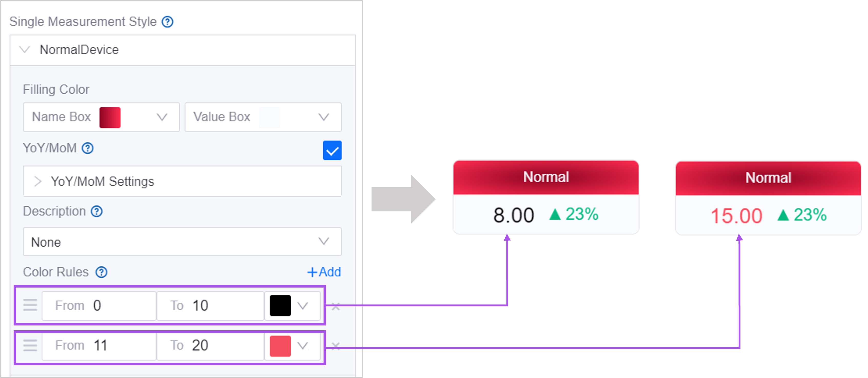The width and height of the screenshot is (868, 378).
Task: Grab the drag handle of the 0–10 rule
Action: (x=30, y=305)
